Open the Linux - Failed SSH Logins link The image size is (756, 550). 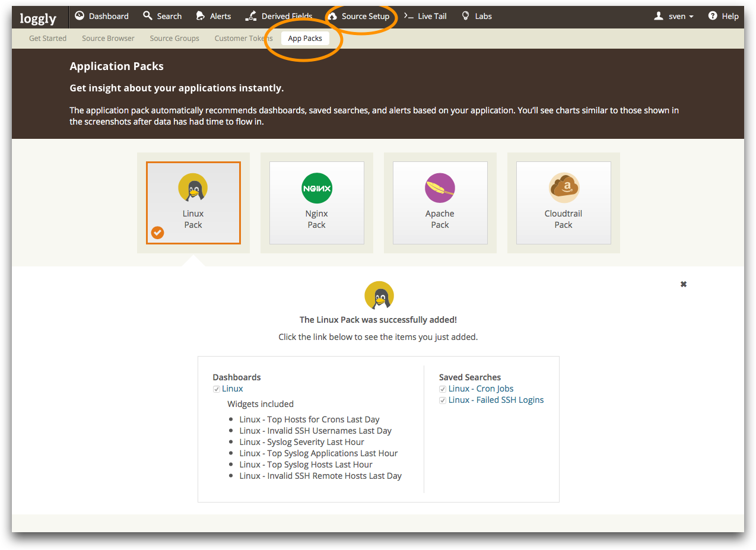[x=496, y=400]
